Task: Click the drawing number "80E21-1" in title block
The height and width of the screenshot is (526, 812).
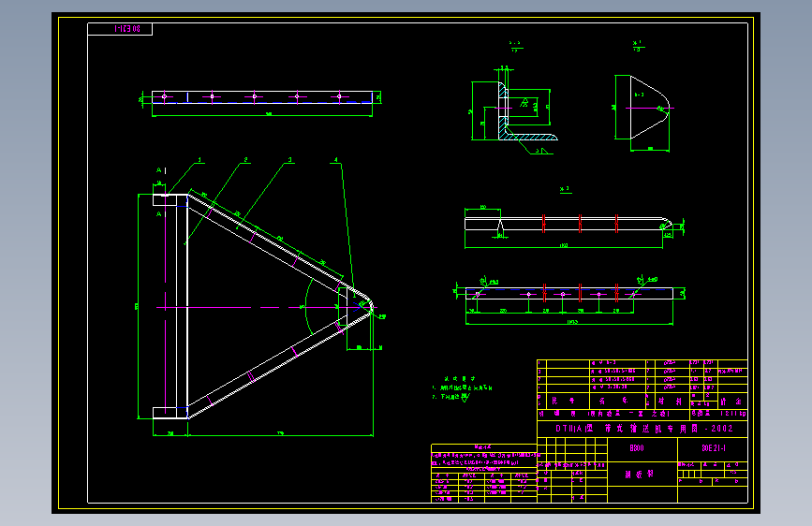Action: [x=713, y=448]
